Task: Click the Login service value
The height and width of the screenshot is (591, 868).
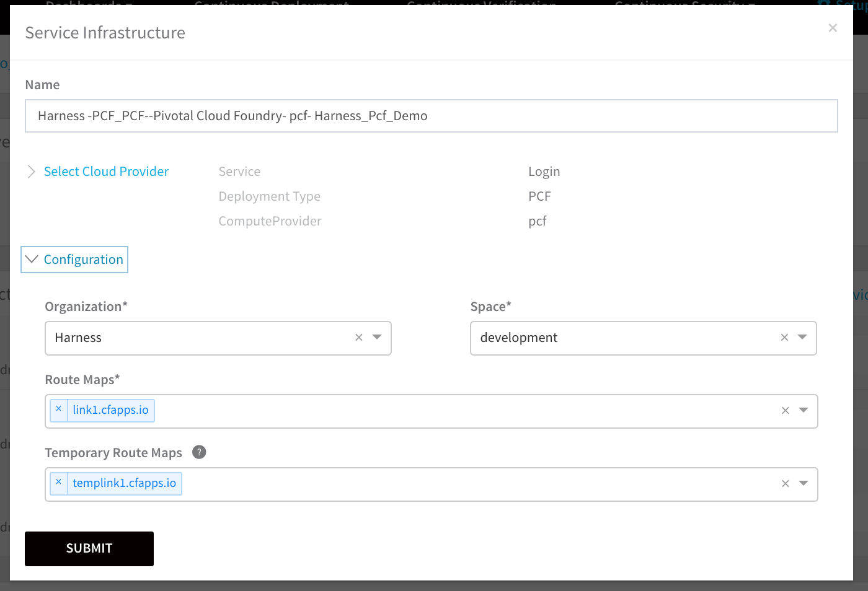Action: pos(544,172)
